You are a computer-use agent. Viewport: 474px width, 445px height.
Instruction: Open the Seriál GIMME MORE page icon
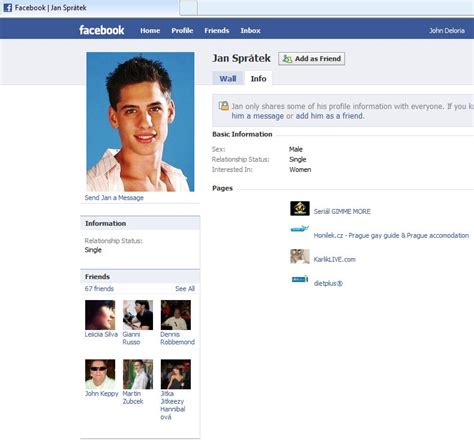(x=300, y=209)
